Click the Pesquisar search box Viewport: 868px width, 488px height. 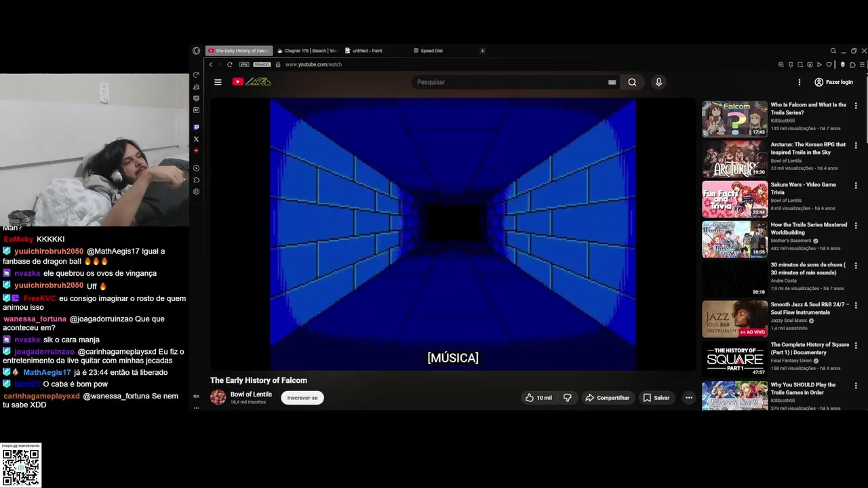(x=509, y=82)
